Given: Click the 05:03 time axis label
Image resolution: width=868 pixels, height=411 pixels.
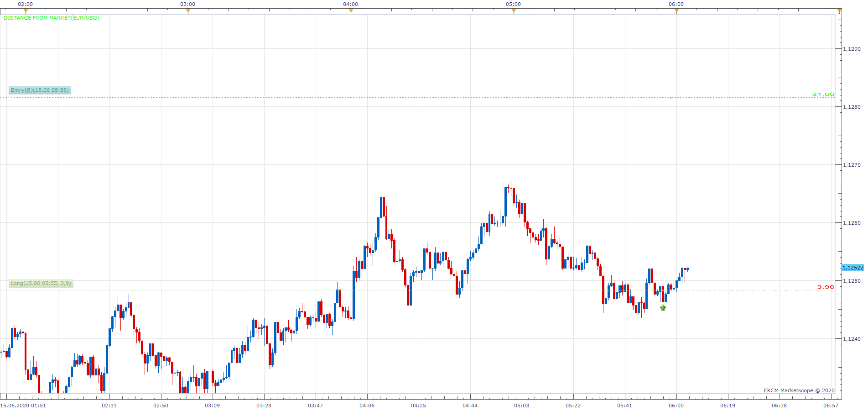Looking at the screenshot, I should [521, 406].
